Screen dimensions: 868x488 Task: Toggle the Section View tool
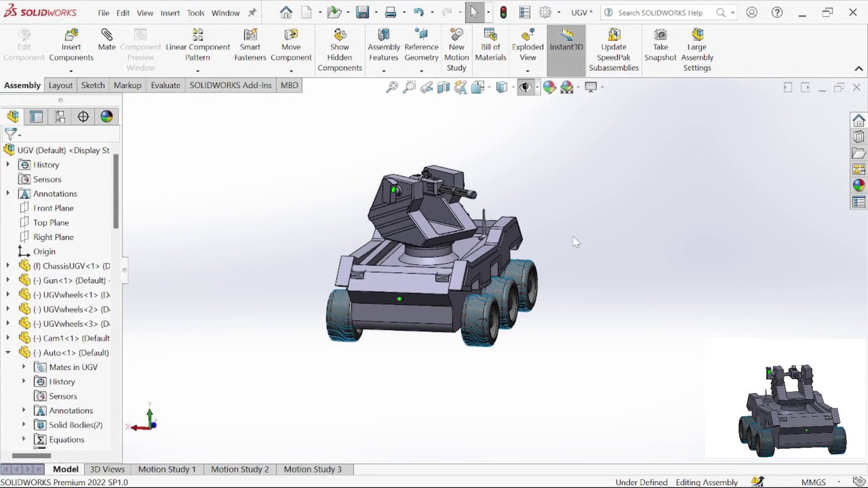point(444,87)
